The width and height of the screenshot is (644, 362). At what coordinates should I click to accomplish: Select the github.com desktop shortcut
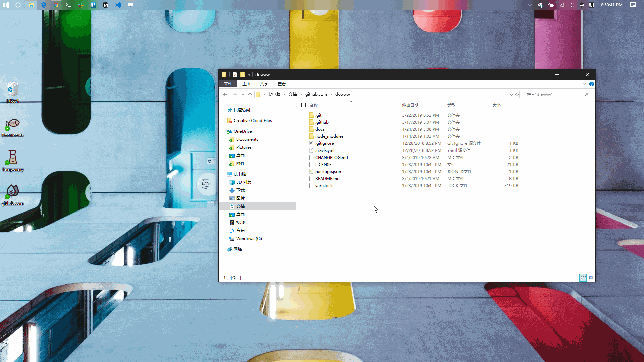click(13, 195)
